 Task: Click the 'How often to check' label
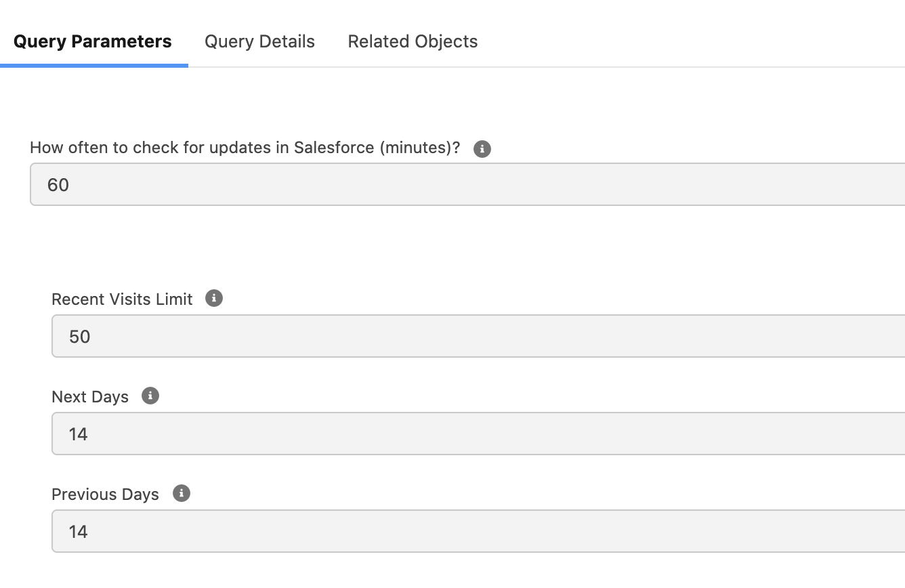[245, 148]
